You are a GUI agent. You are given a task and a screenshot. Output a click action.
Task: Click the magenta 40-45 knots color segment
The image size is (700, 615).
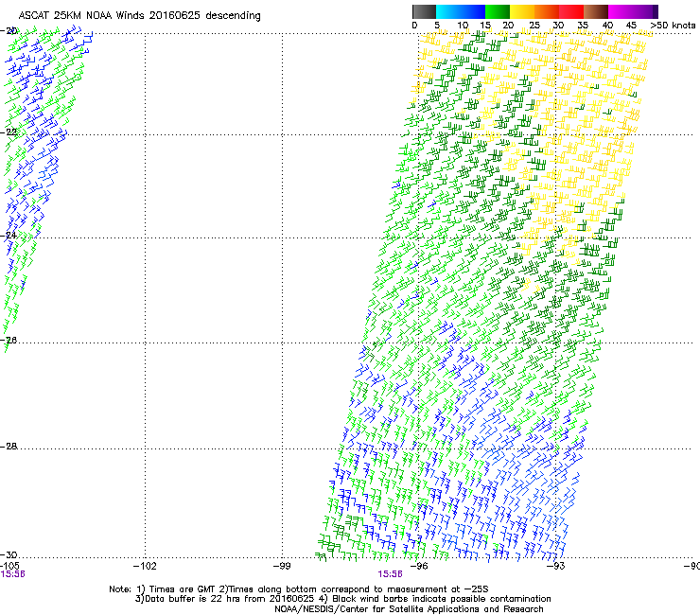(621, 11)
